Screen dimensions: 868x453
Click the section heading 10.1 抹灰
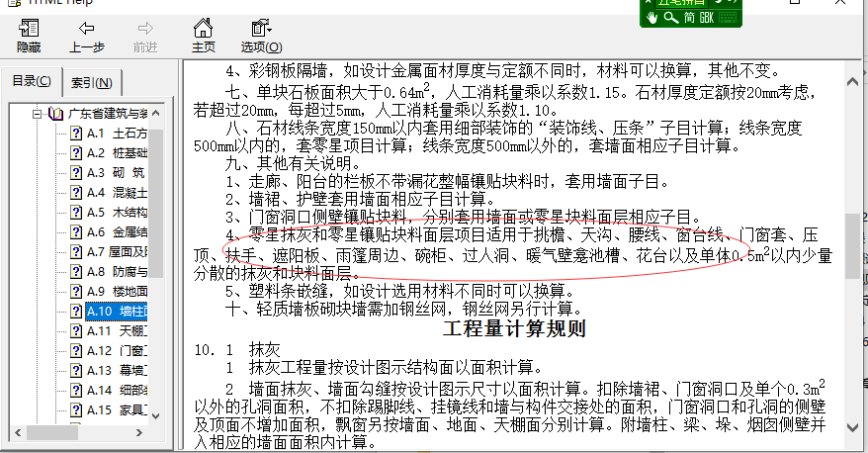[237, 349]
